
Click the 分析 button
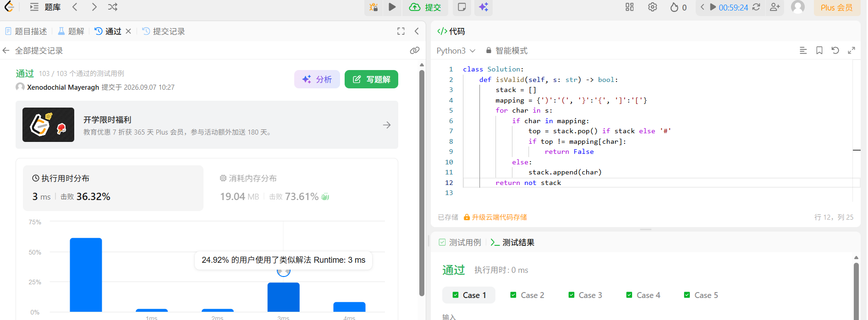tap(317, 79)
